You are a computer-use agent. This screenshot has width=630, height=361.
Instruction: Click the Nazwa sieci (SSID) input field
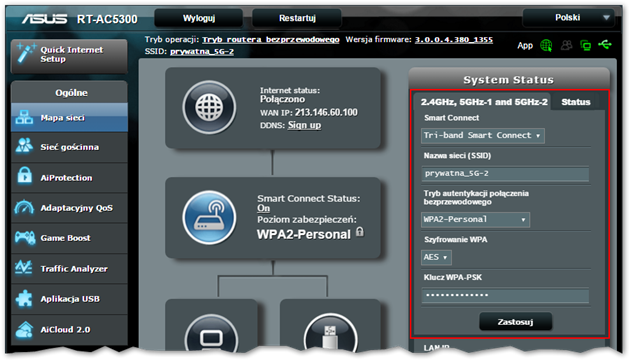click(x=505, y=174)
